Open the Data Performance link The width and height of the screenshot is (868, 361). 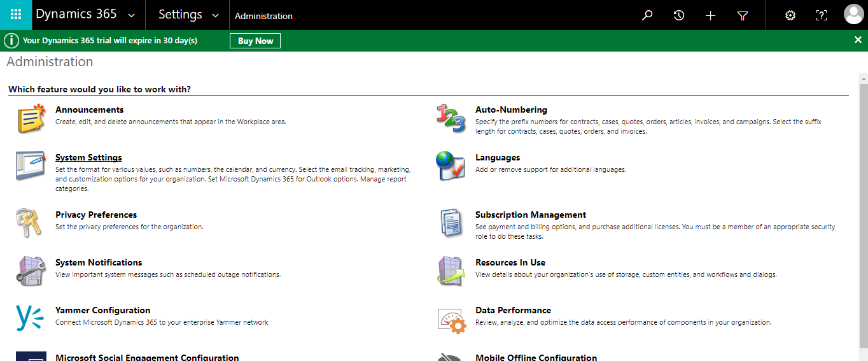tap(513, 310)
